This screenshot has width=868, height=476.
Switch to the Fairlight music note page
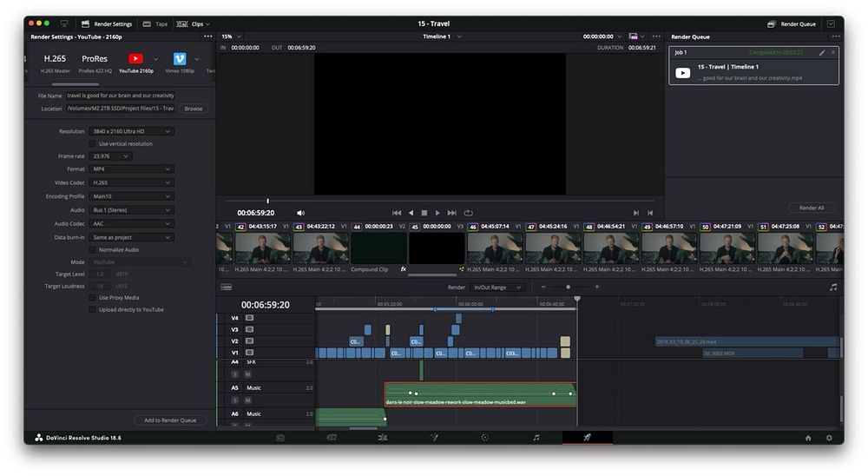536,438
